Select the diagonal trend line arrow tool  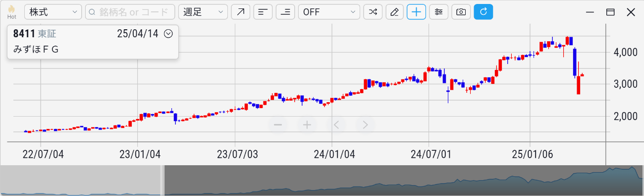point(241,12)
